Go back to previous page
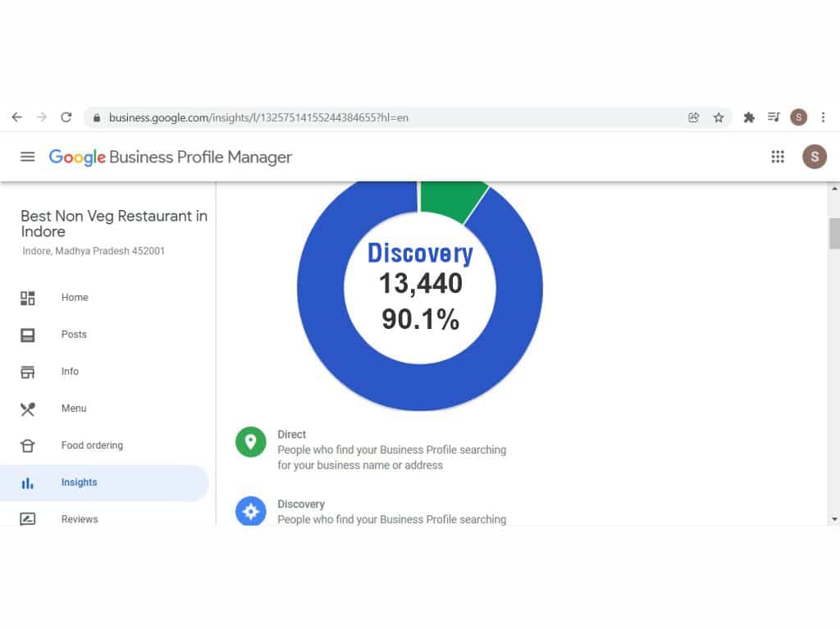840x630 pixels. tap(17, 117)
